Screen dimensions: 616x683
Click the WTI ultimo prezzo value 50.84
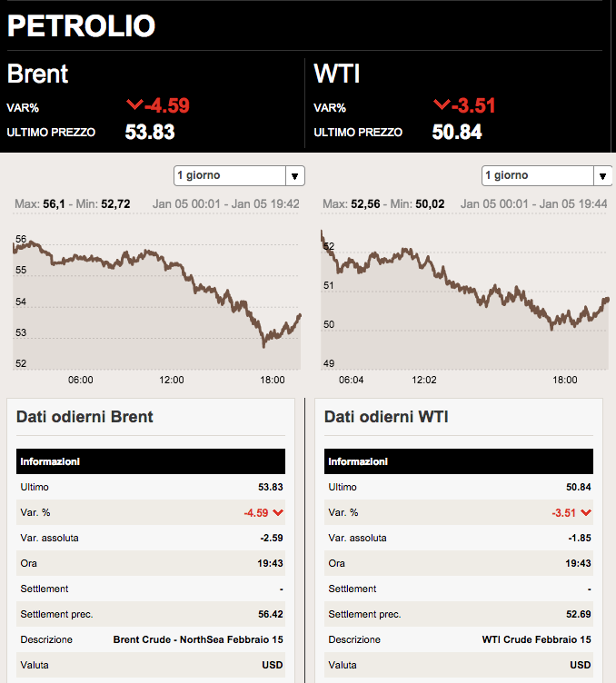(457, 133)
